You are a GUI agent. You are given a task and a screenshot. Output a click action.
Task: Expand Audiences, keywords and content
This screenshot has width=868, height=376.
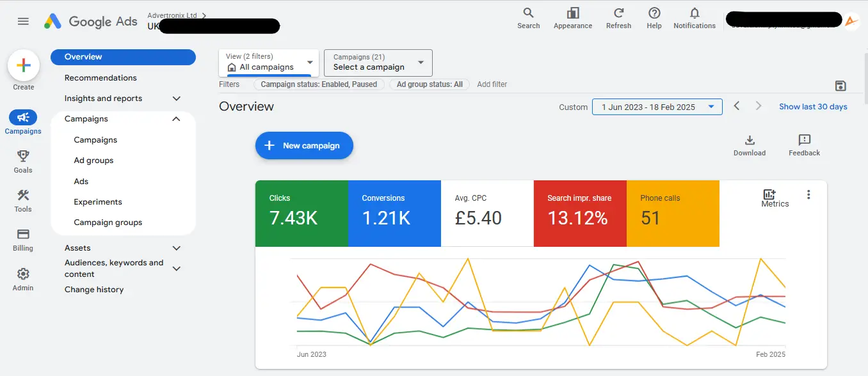tap(177, 269)
